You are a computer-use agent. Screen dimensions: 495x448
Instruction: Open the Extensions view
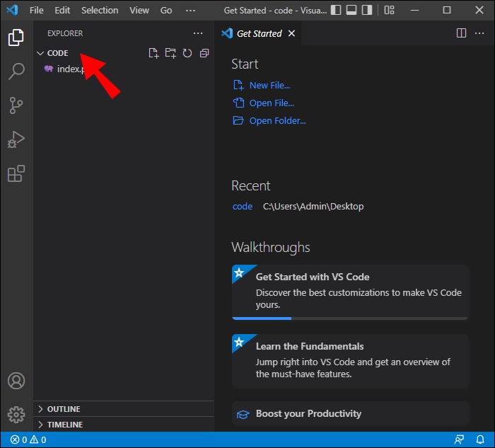click(x=16, y=173)
